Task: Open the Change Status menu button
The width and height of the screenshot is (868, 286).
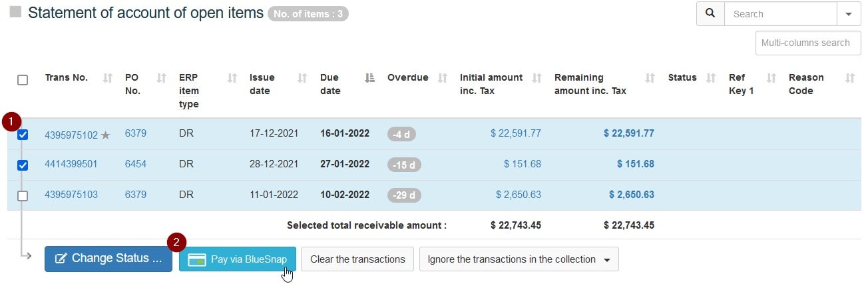Action: point(108,259)
